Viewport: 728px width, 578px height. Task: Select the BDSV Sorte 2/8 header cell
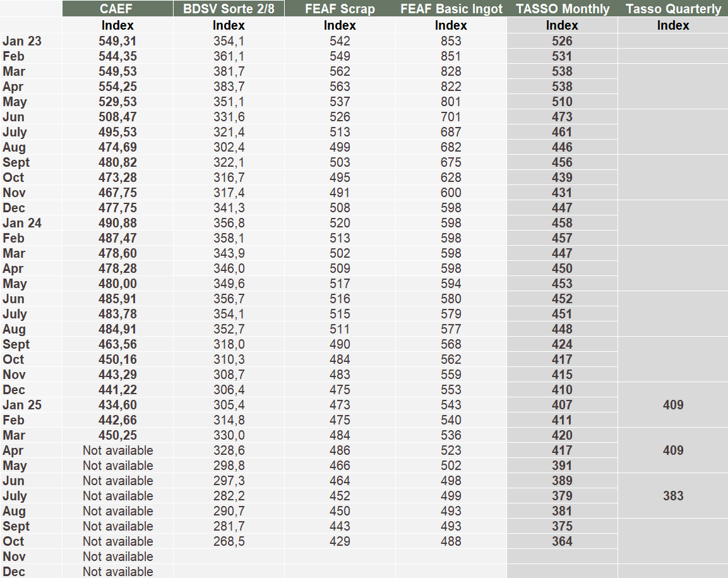[x=229, y=9]
